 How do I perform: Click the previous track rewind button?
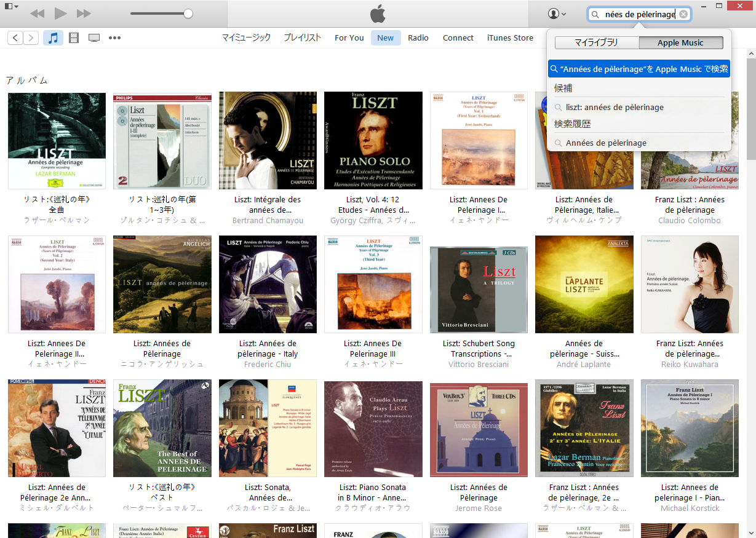pyautogui.click(x=37, y=13)
